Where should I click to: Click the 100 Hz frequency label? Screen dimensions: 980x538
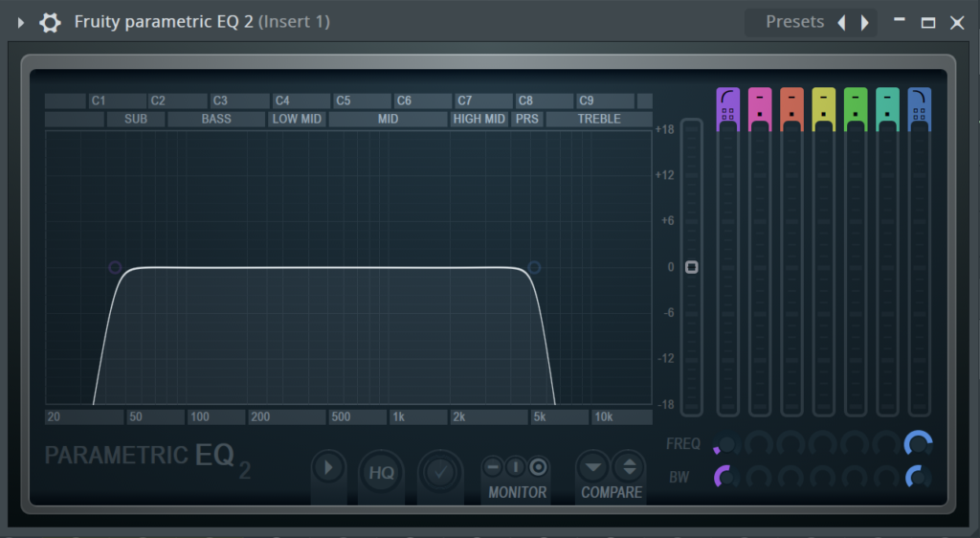coord(200,416)
